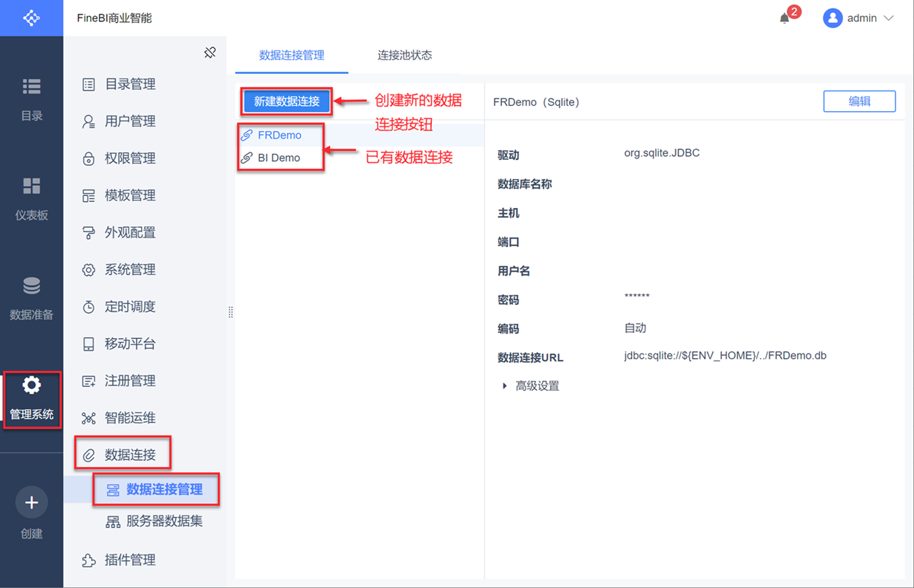Click the 新建数据连接 button
This screenshot has height=588, width=914.
tap(286, 101)
